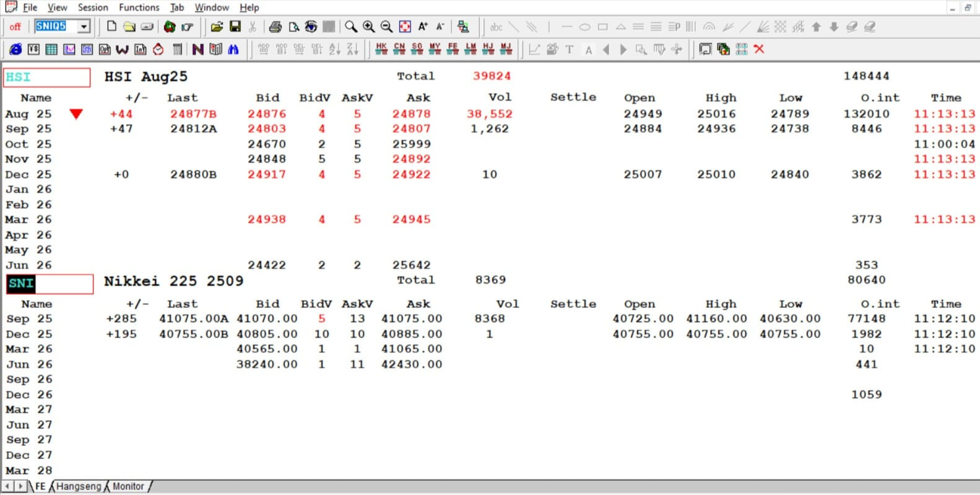The image size is (980, 495).
Task: Select the HK market toolbar icon
Action: tap(381, 49)
